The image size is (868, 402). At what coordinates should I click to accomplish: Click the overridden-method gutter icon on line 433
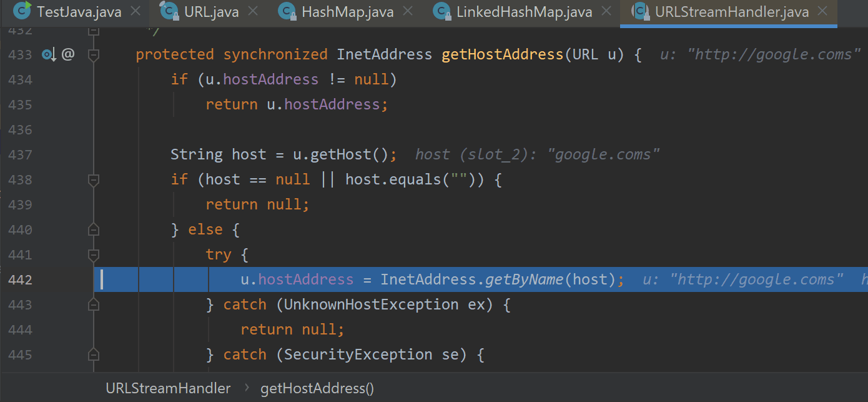[x=49, y=55]
